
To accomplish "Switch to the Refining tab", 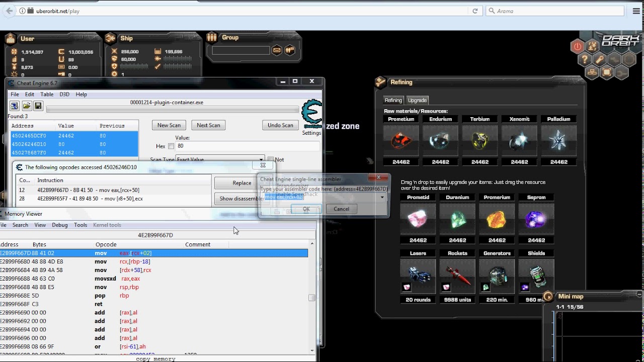I will [393, 100].
